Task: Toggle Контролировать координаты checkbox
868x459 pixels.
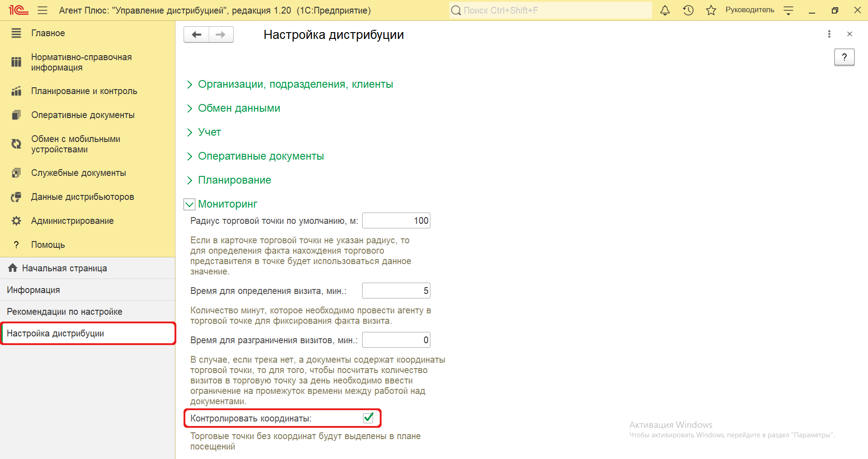Action: click(x=368, y=417)
